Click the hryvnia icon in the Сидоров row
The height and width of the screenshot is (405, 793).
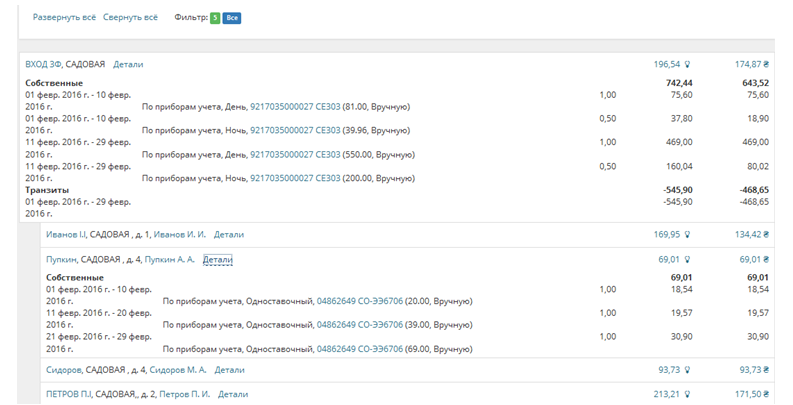[x=768, y=369]
